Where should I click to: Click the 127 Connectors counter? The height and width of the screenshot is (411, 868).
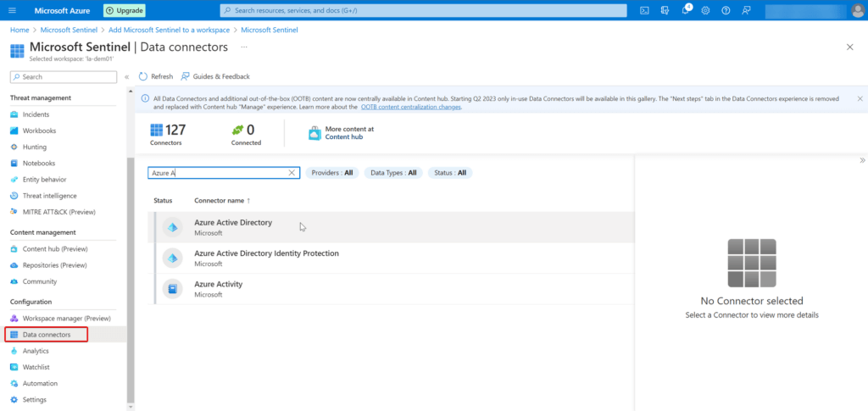pyautogui.click(x=168, y=135)
